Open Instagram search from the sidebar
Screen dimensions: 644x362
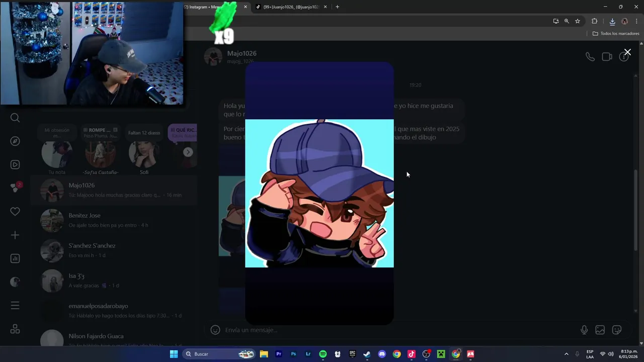click(x=15, y=118)
